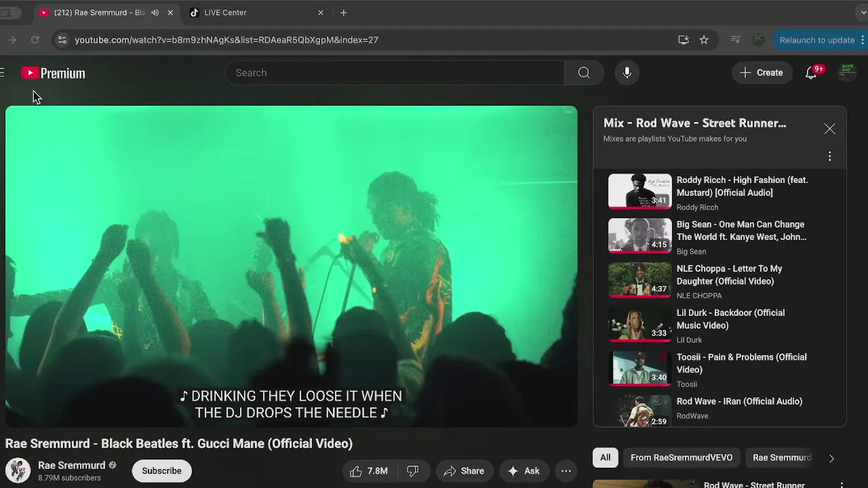Bookmark this page with star icon
This screenshot has height=488, width=868.
click(x=704, y=40)
